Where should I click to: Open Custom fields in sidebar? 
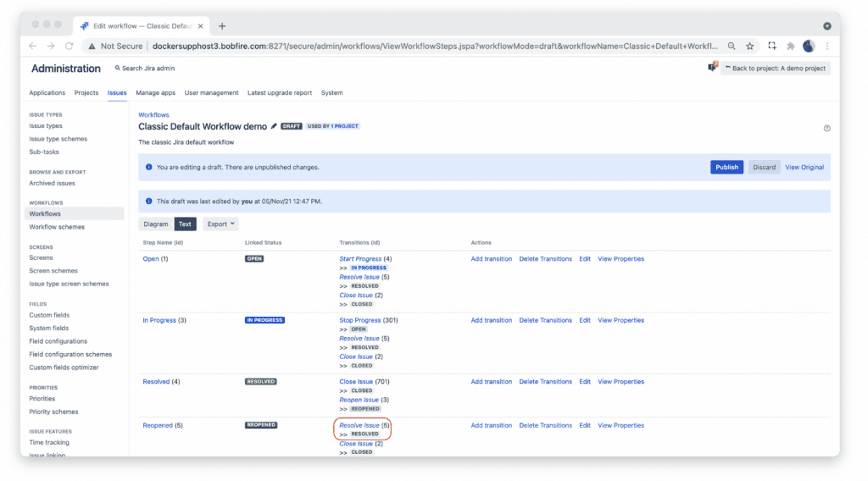49,315
